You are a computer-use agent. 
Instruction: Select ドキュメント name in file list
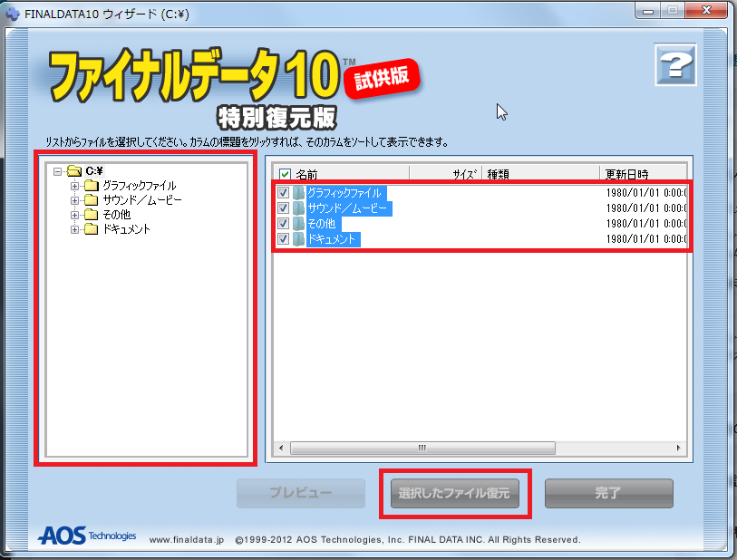pos(334,239)
